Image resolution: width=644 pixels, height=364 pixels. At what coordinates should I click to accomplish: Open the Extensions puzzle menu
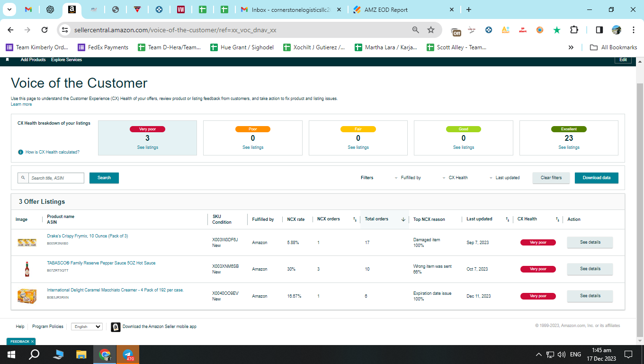[x=574, y=30]
